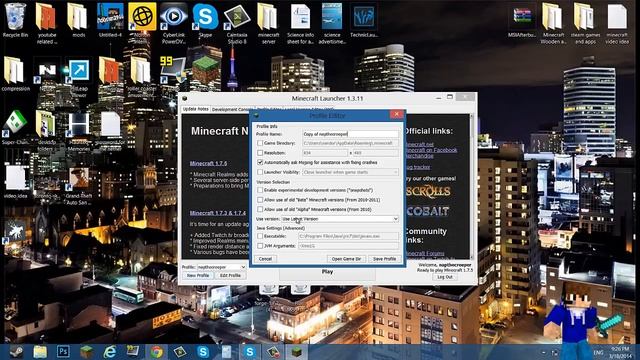This screenshot has width=640, height=360.
Task: Click the Save Profile button
Action: pos(384,259)
